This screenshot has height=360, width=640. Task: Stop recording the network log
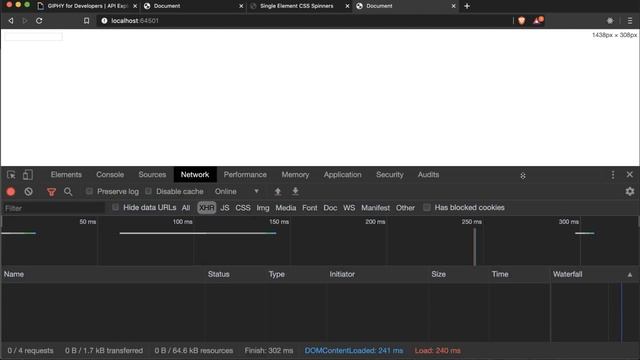tap(11, 191)
